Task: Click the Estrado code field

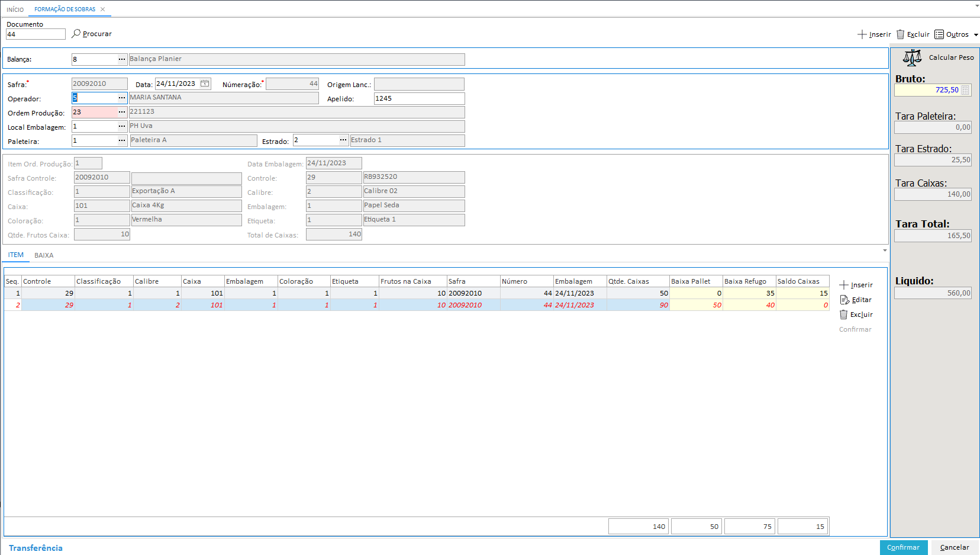Action: (x=315, y=140)
